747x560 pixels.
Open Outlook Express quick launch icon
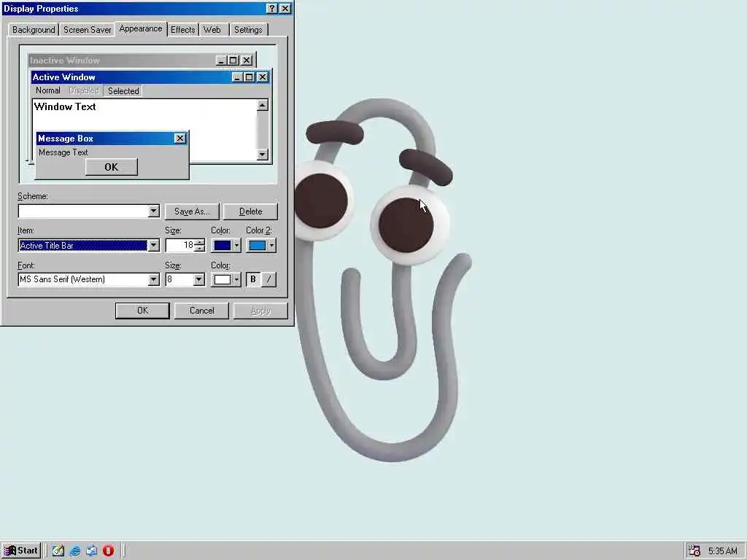click(x=91, y=551)
